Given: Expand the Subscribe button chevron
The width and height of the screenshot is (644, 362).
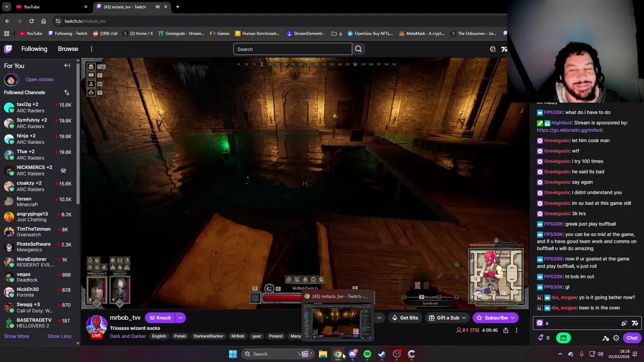Looking at the screenshot, I should 512,318.
